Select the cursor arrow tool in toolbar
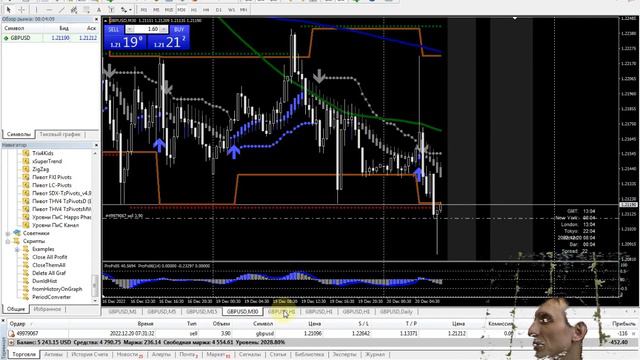Screen dimensions: 640x360 8,9
